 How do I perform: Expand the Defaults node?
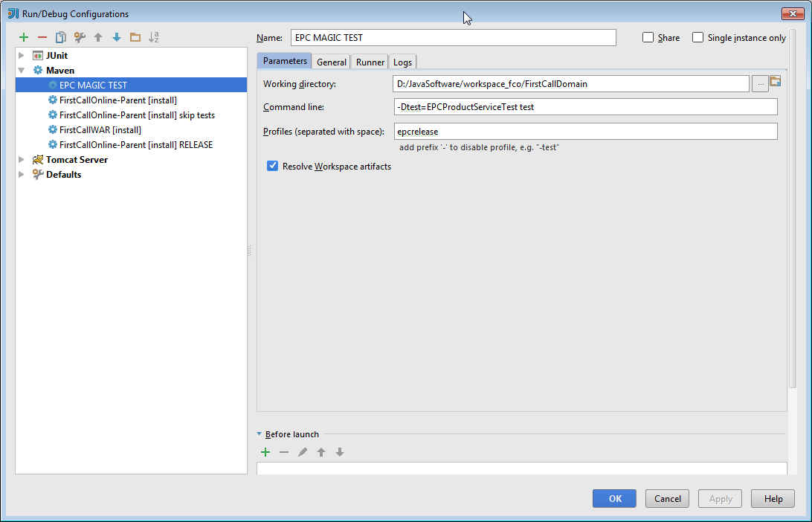click(x=21, y=174)
